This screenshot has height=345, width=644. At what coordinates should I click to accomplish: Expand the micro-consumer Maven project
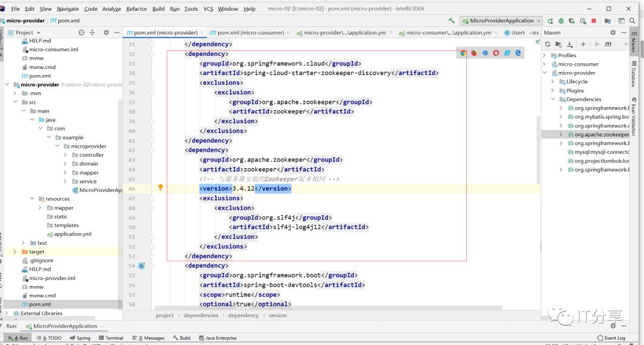pos(544,64)
